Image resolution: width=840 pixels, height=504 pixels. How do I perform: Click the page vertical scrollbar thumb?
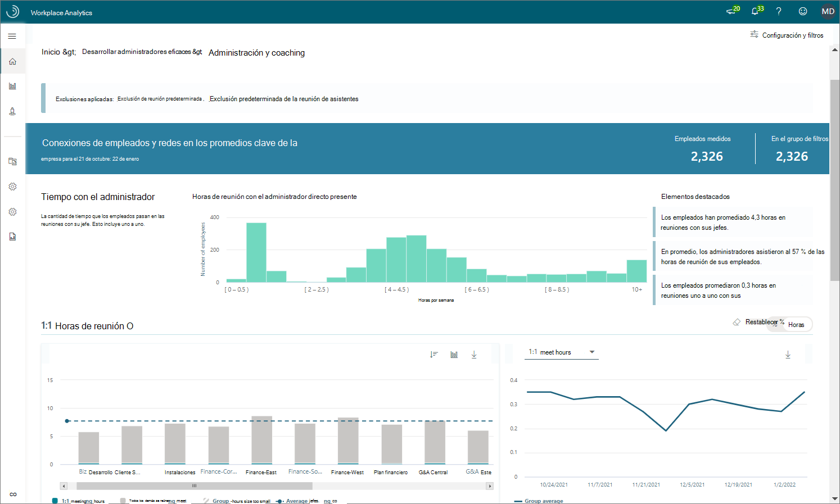point(835,180)
